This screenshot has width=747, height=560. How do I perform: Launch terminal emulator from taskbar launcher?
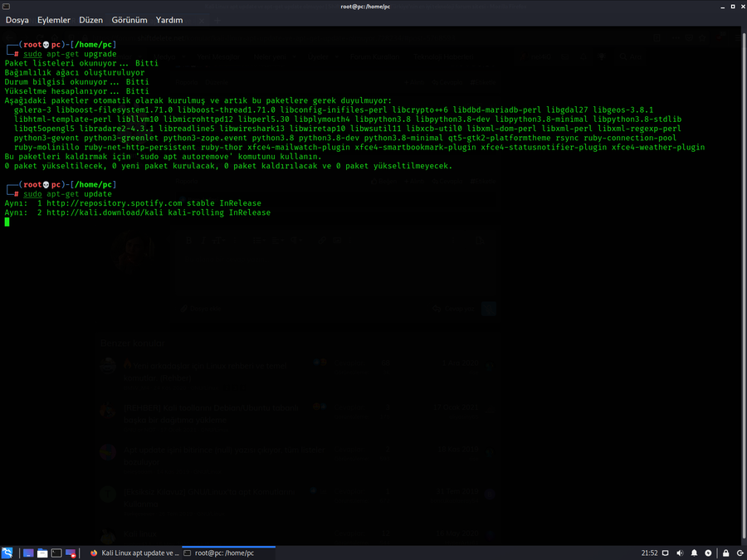click(56, 553)
